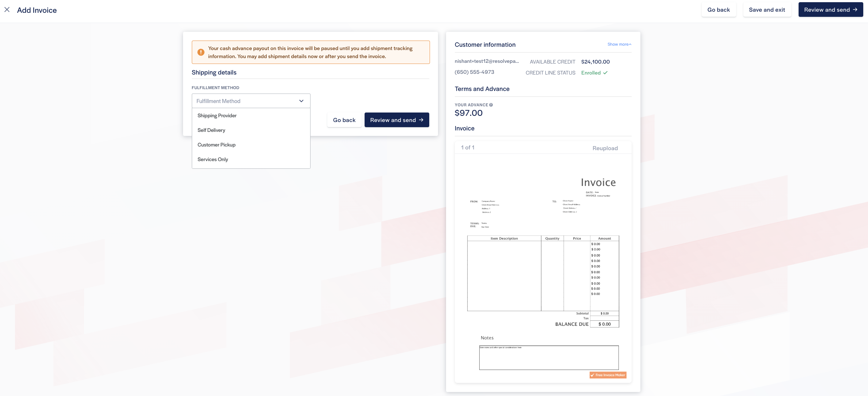The image size is (868, 396).
Task: Select Self Delivery option
Action: pos(211,130)
